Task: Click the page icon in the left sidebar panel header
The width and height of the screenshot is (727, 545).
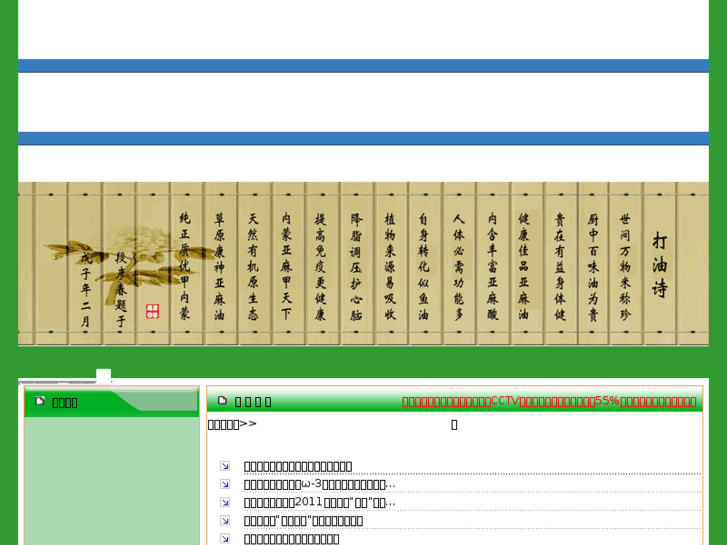Action: point(40,401)
